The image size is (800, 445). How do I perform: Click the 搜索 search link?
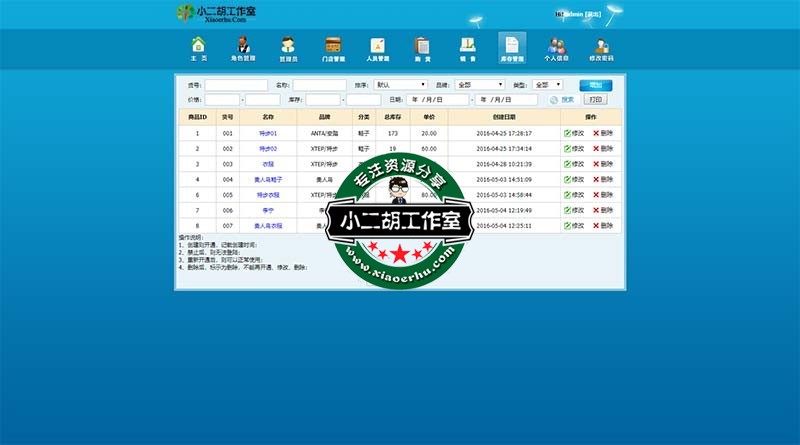pos(567,100)
